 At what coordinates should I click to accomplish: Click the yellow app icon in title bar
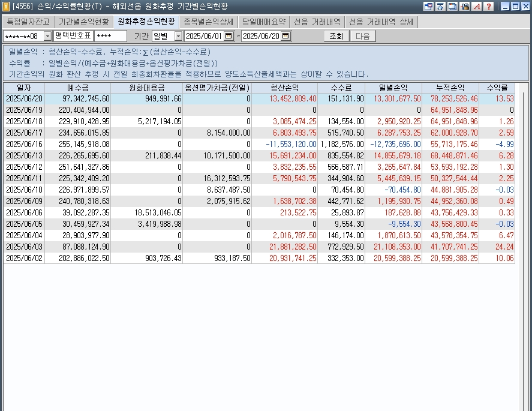pyautogui.click(x=5, y=7)
